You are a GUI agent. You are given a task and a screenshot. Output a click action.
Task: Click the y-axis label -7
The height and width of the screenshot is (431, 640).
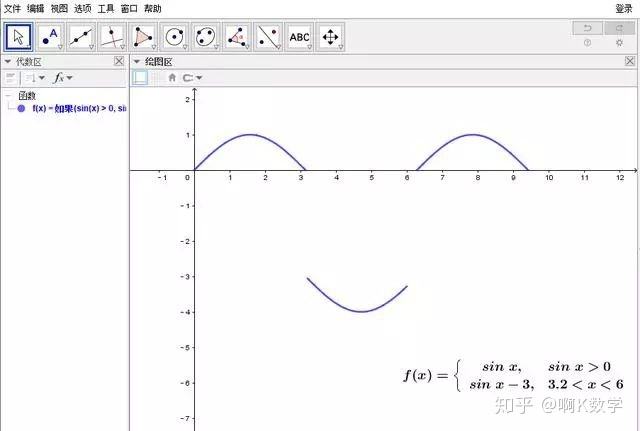(x=185, y=418)
